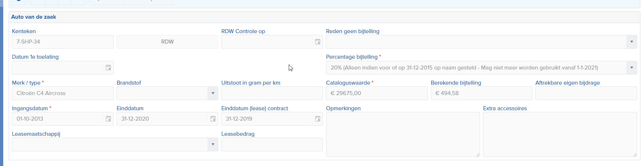Click the Uitstoot in gram per km field

pos(272,93)
